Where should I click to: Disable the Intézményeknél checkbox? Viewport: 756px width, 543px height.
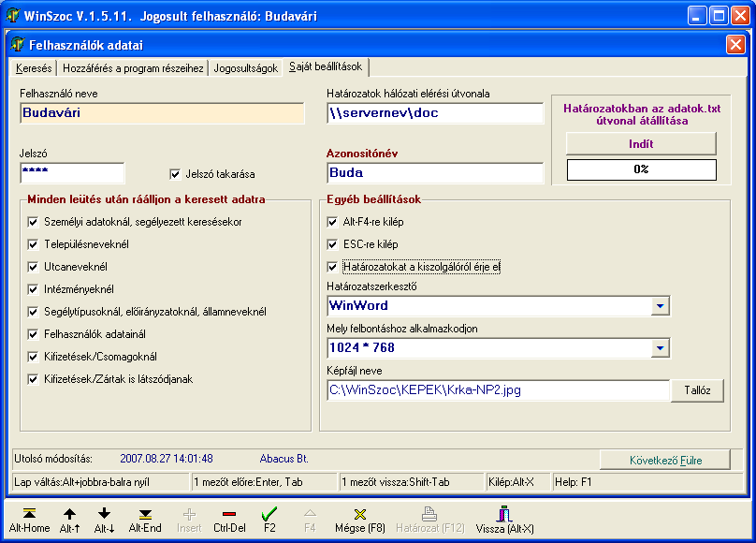pyautogui.click(x=34, y=289)
